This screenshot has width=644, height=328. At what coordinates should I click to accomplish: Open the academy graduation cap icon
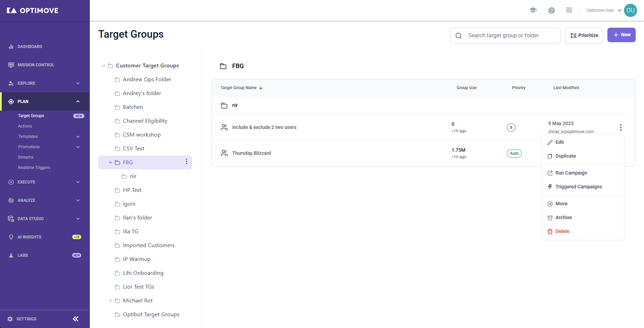pos(533,10)
